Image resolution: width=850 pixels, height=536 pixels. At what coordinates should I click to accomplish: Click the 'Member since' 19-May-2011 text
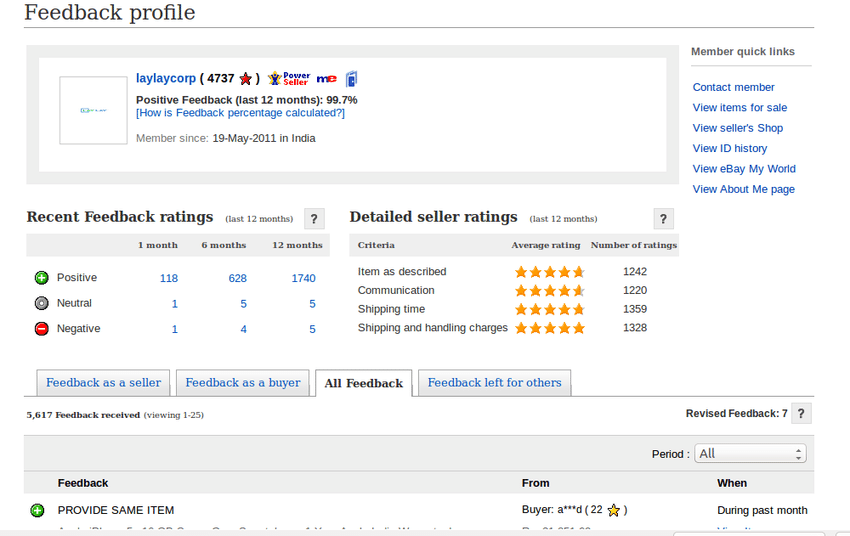click(x=226, y=138)
